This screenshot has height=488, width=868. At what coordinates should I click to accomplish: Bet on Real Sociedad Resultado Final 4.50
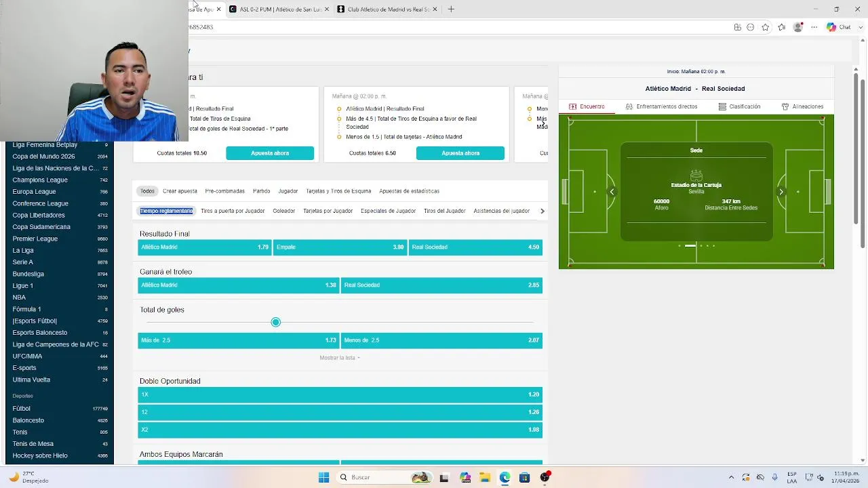coord(475,247)
